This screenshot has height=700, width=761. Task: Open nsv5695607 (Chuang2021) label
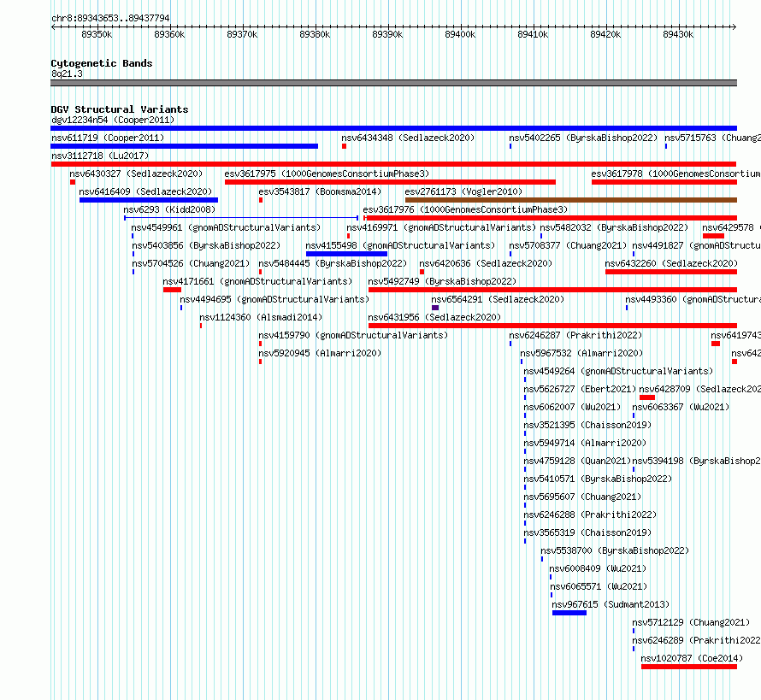pos(582,497)
